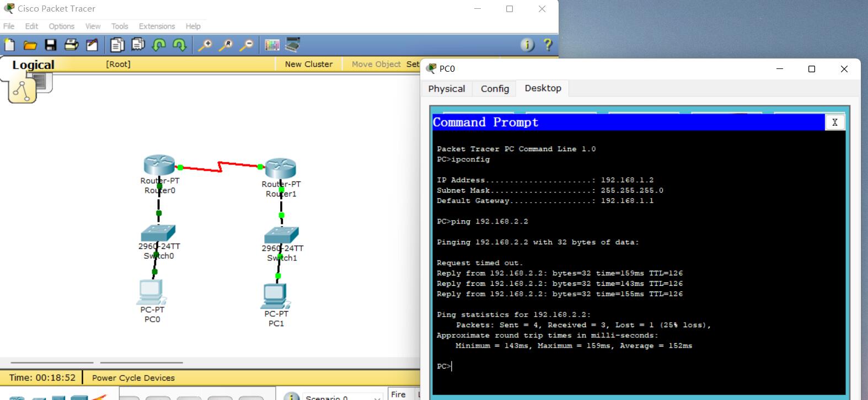868x400 pixels.
Task: Switch to the Config tab in PC0
Action: (495, 88)
